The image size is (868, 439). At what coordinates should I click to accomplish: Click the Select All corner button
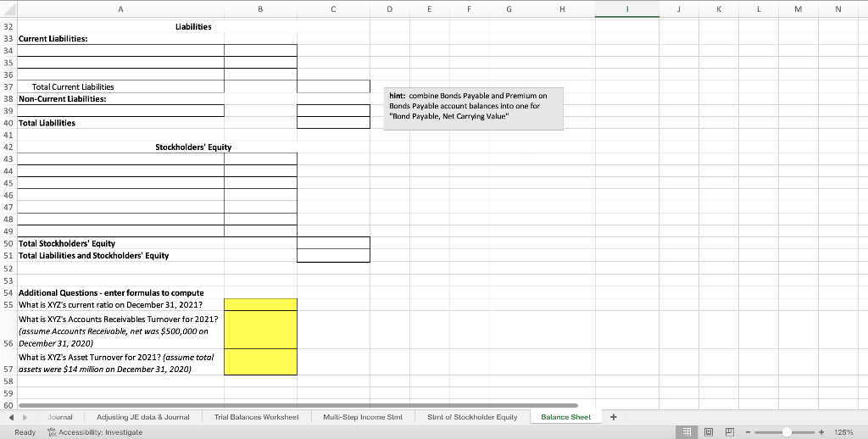click(x=8, y=8)
